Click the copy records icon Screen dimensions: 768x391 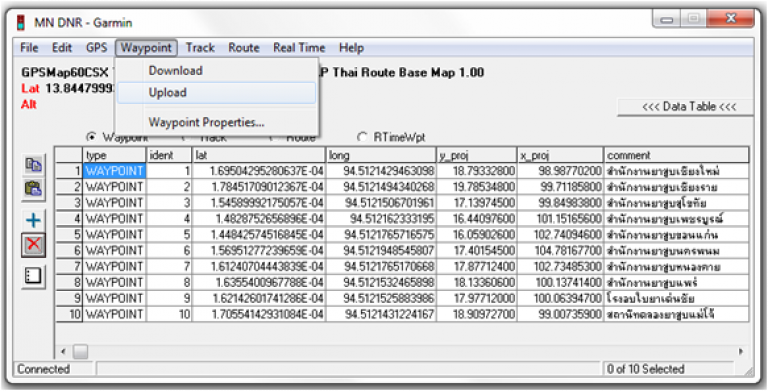33,166
